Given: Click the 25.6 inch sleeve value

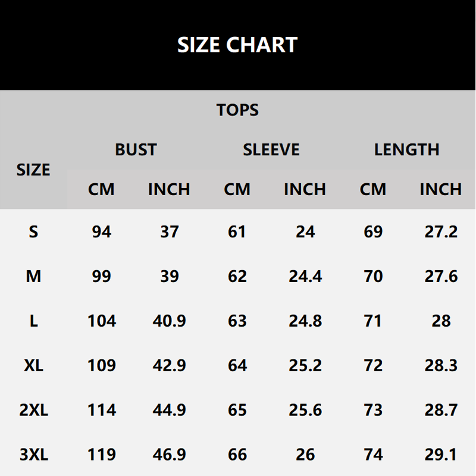Looking at the screenshot, I should click(305, 410).
